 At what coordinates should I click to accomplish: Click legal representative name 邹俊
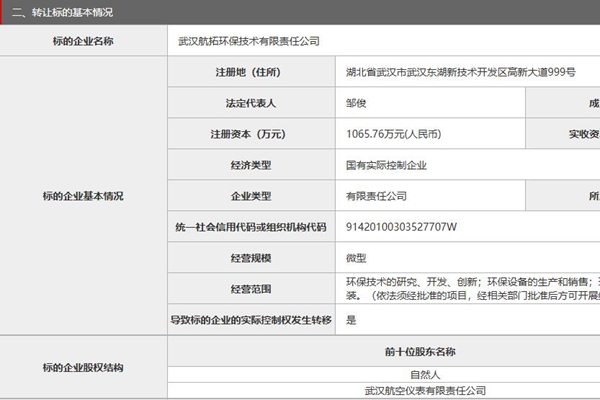(357, 104)
